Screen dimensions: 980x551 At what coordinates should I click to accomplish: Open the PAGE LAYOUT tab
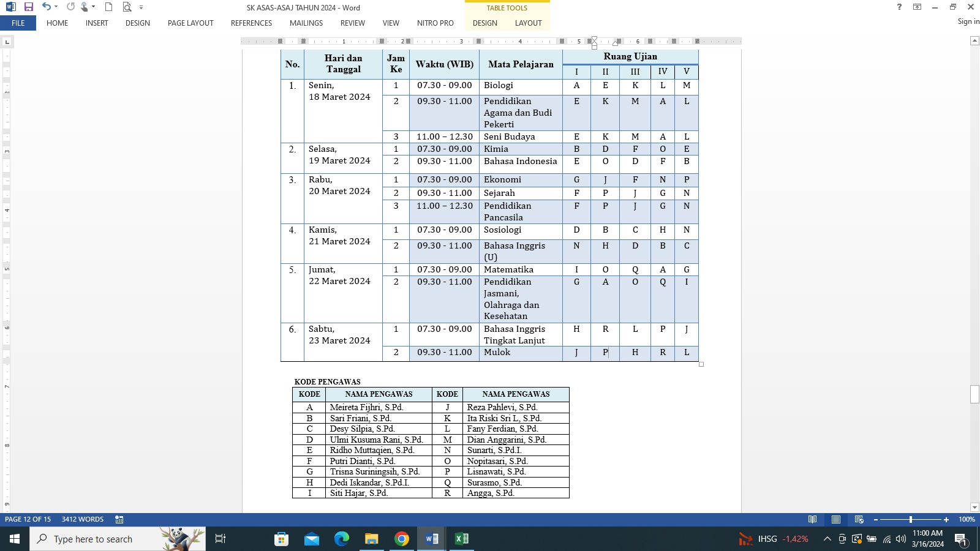(190, 23)
